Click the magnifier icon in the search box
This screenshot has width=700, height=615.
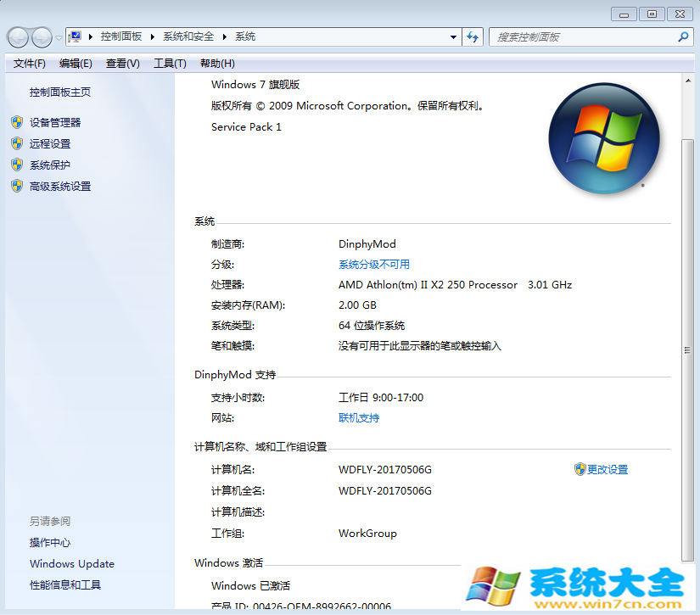pyautogui.click(x=682, y=36)
